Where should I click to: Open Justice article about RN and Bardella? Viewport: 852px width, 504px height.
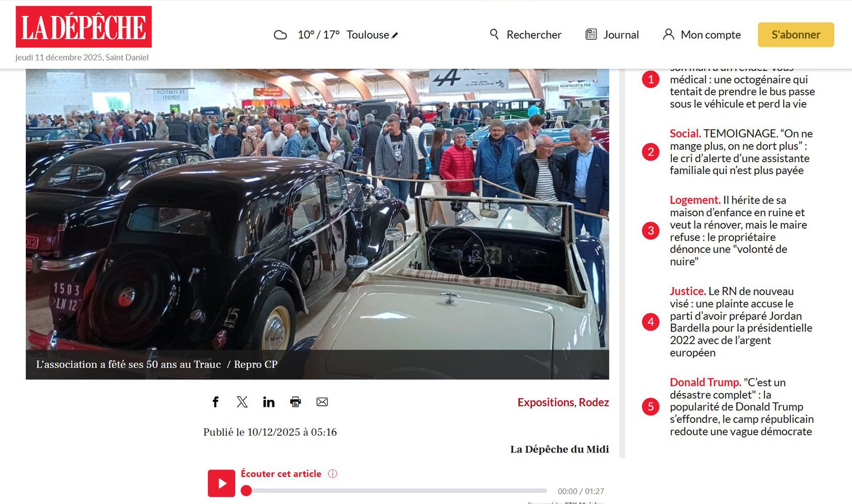pos(741,322)
